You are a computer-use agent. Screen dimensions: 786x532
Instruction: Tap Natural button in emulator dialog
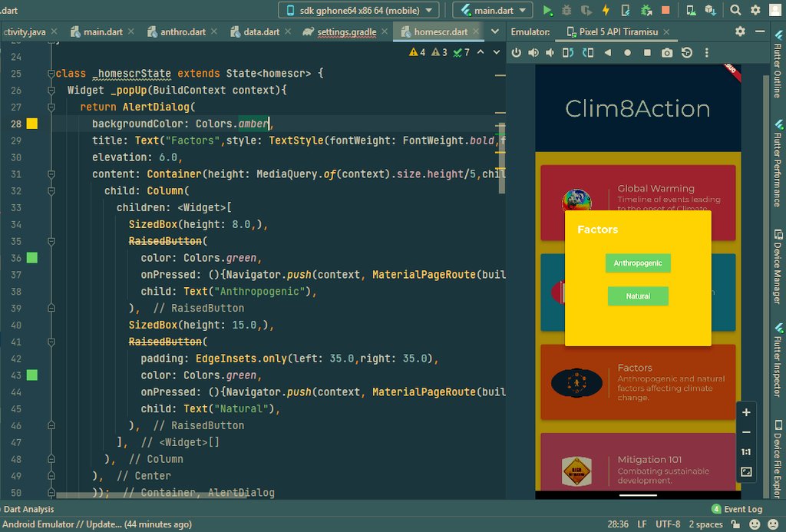coord(638,296)
